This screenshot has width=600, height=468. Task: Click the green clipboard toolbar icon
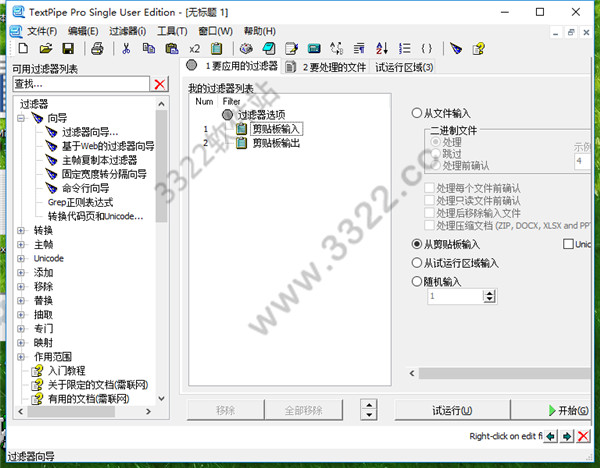coord(216,49)
